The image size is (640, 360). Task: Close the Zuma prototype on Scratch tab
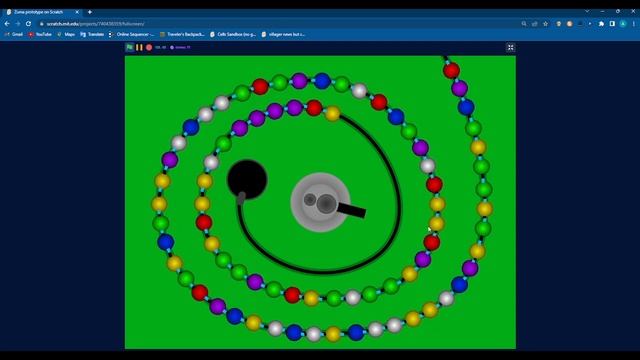pyautogui.click(x=77, y=12)
